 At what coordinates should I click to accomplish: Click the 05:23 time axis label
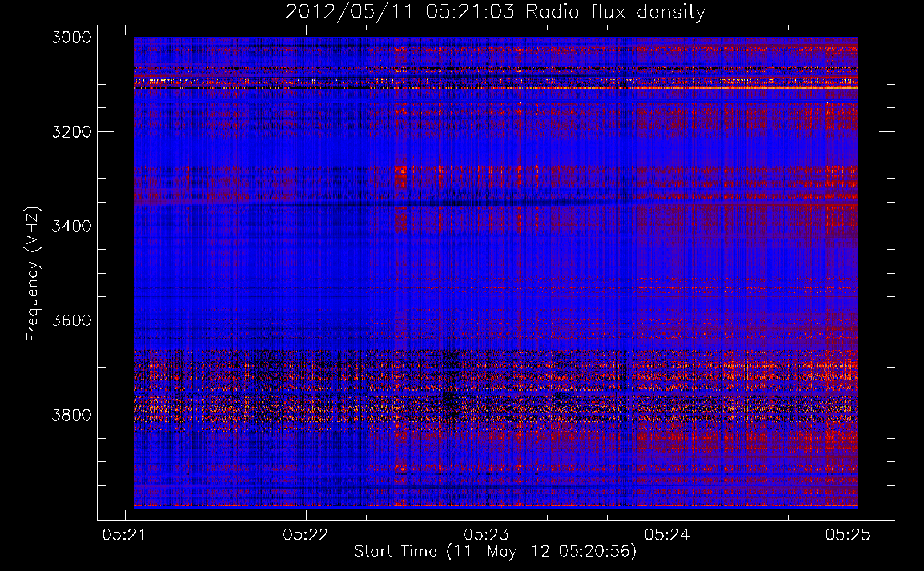click(487, 534)
